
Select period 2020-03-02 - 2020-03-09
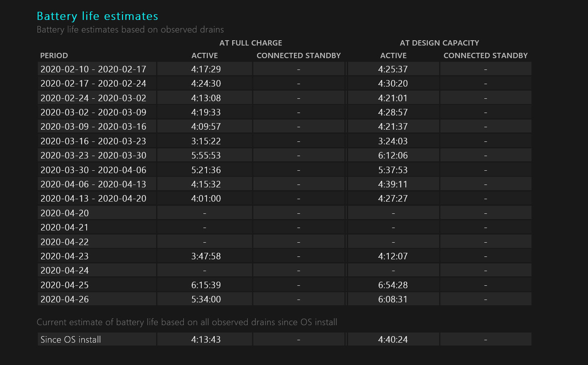point(93,112)
